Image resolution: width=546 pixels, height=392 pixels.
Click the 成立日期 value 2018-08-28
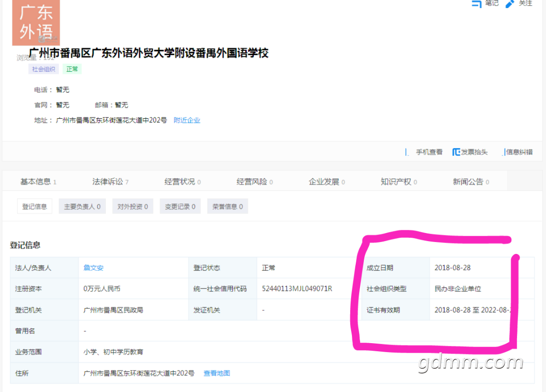[x=453, y=268]
